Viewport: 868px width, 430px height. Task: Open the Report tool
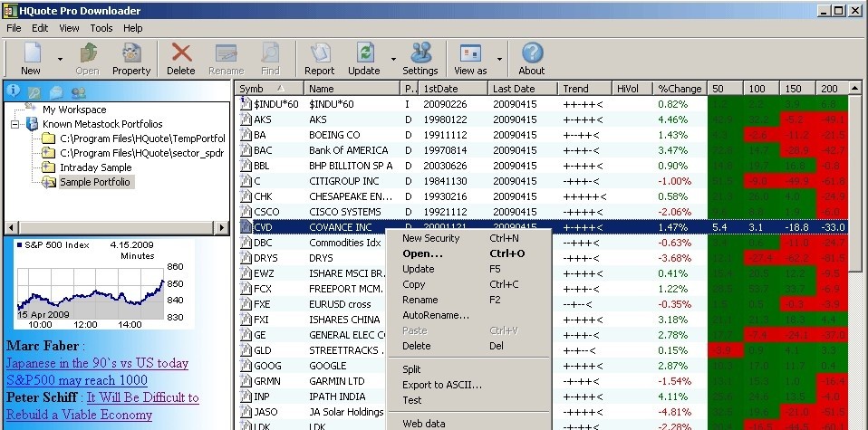(319, 58)
